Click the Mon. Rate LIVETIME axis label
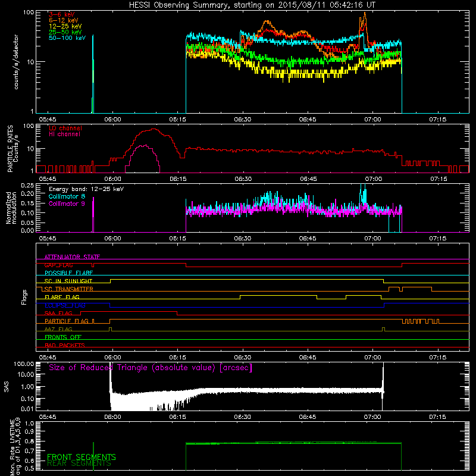The image size is (476, 476). 15,447
